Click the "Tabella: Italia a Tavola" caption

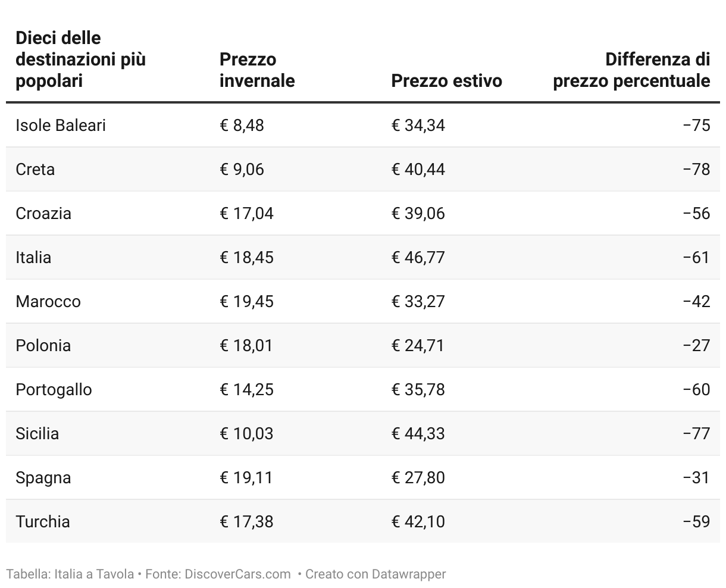70,574
